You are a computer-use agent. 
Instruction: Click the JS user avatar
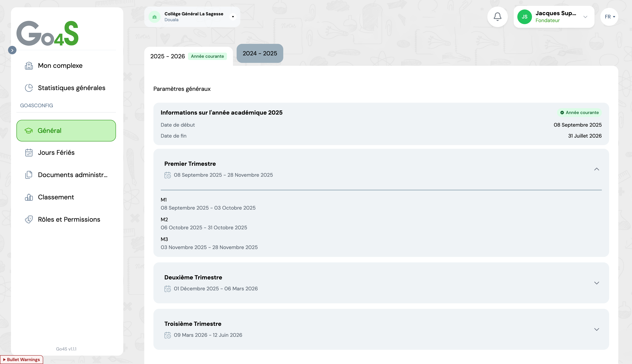(524, 17)
